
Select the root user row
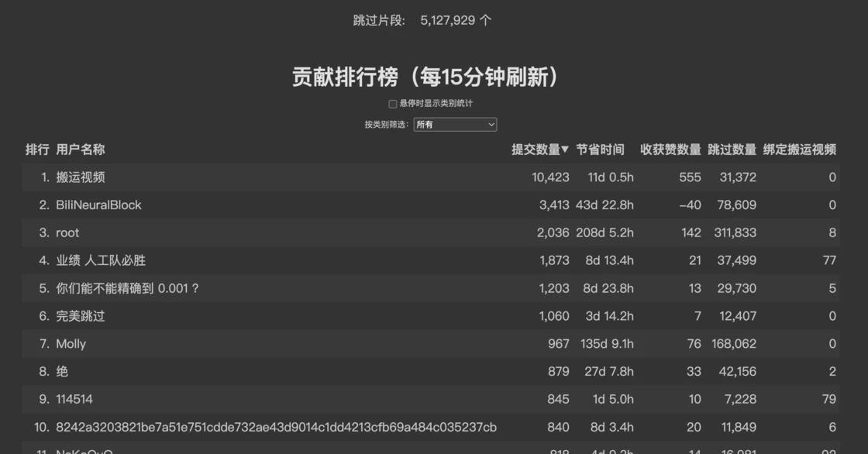click(67, 232)
